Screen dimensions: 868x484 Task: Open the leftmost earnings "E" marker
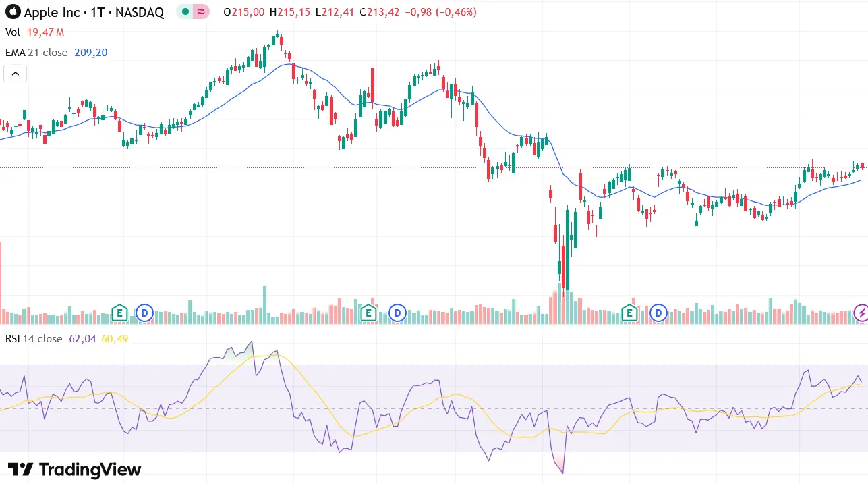pyautogui.click(x=119, y=313)
